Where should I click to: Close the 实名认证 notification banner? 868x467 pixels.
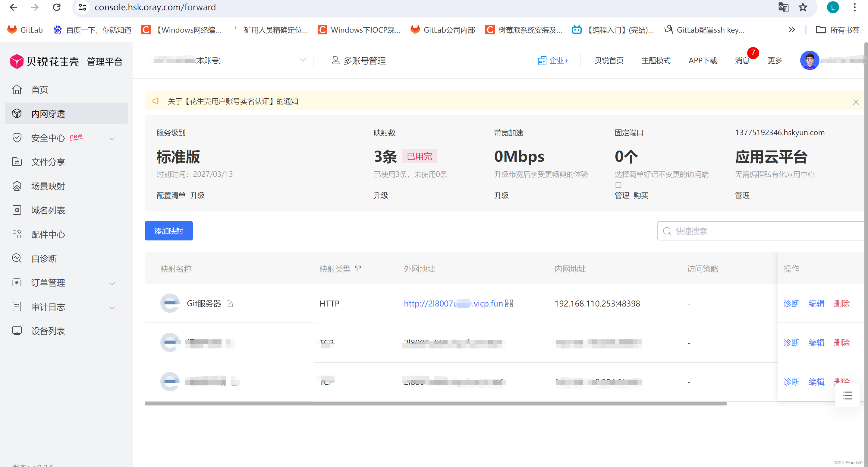click(x=856, y=102)
